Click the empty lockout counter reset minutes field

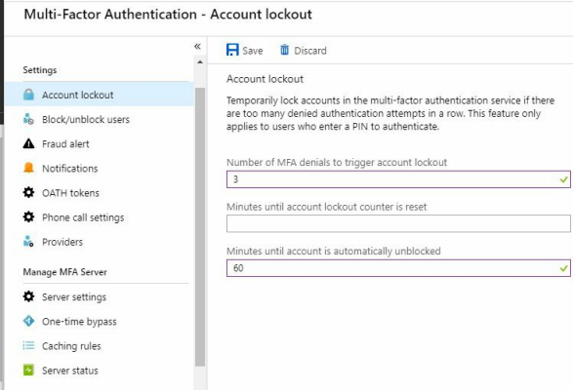pyautogui.click(x=398, y=223)
